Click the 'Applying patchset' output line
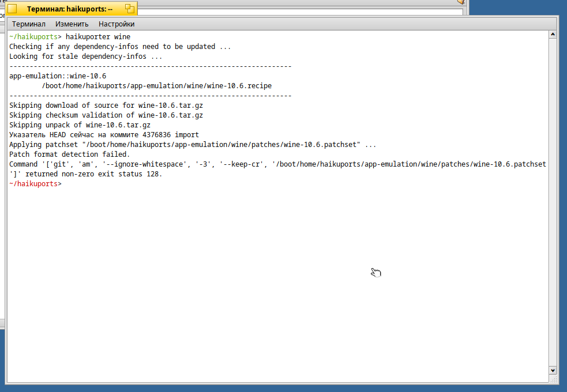The width and height of the screenshot is (567, 392). pos(193,145)
